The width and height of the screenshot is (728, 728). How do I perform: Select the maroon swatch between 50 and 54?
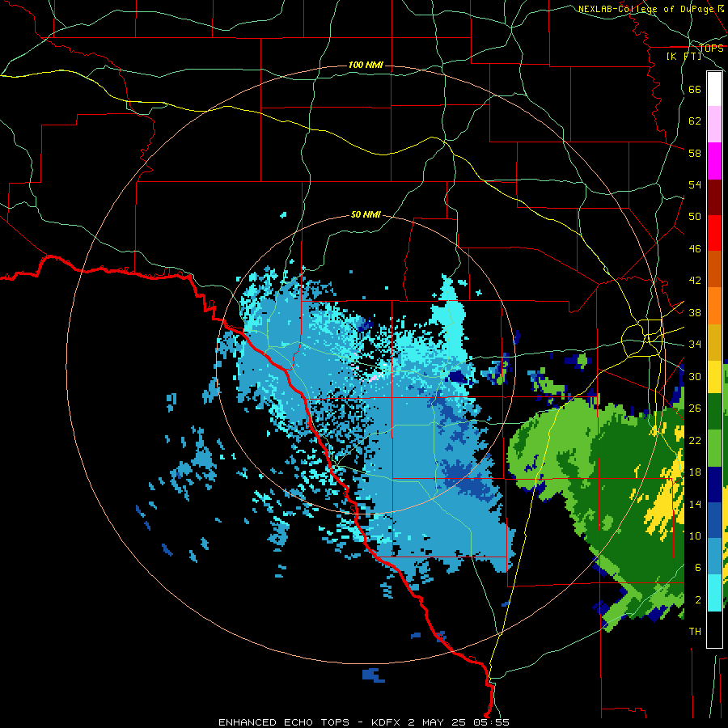pos(714,197)
